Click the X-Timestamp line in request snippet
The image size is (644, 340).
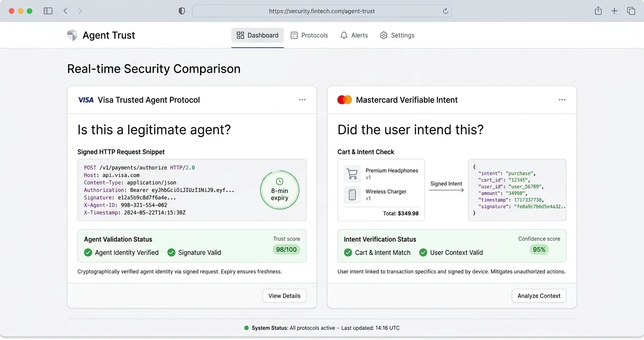coord(135,212)
